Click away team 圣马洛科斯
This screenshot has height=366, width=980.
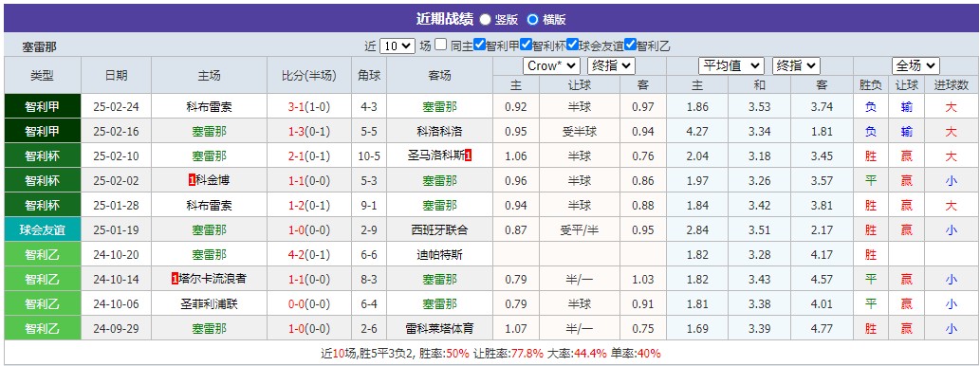(435, 156)
